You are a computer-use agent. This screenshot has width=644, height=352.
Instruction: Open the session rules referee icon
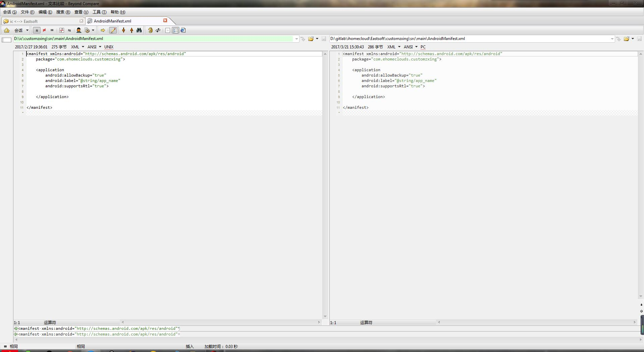pyautogui.click(x=79, y=30)
